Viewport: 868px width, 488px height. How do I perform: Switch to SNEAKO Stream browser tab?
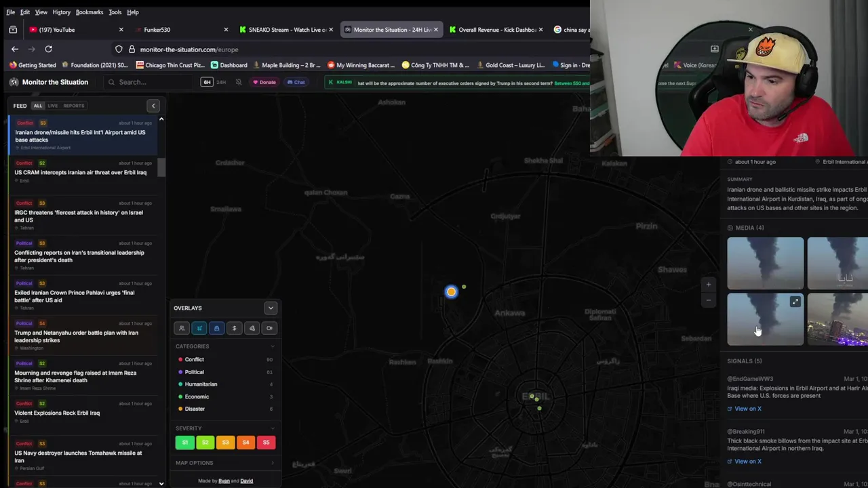click(287, 30)
